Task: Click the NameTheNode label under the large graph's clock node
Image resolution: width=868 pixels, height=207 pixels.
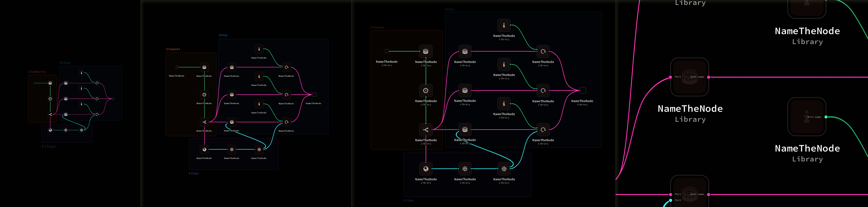Action: coord(426,101)
